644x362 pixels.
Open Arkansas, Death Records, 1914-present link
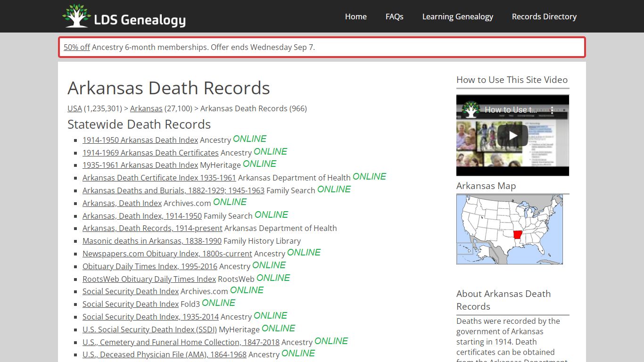point(152,228)
